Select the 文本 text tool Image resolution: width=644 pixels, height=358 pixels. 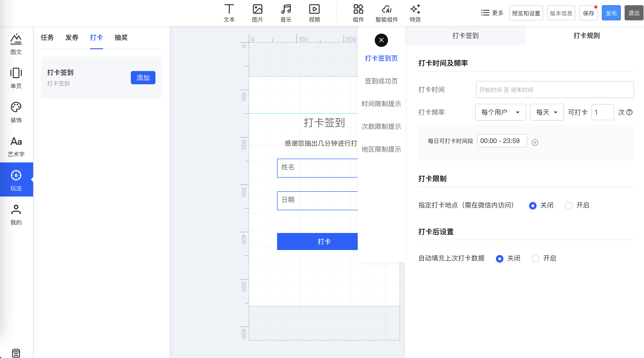(x=229, y=13)
